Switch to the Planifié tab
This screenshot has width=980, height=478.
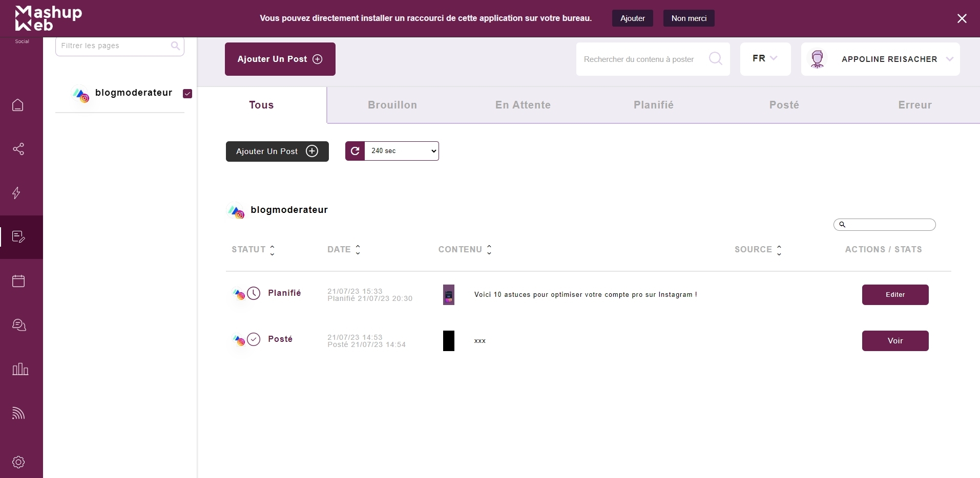coord(653,105)
